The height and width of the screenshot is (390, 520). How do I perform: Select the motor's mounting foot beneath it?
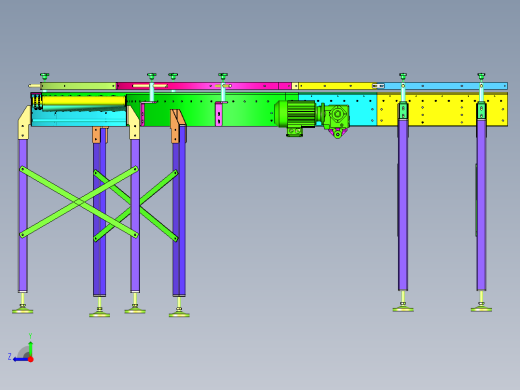[294, 132]
